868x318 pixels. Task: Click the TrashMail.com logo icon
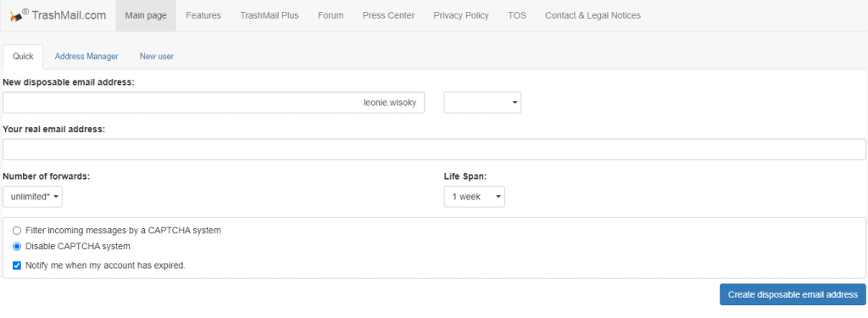[x=19, y=15]
